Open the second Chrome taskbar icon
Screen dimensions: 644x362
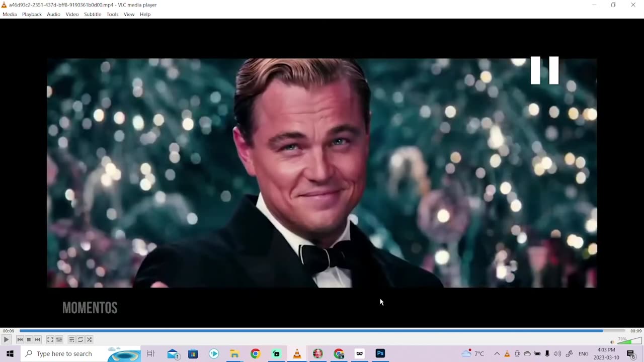click(339, 354)
